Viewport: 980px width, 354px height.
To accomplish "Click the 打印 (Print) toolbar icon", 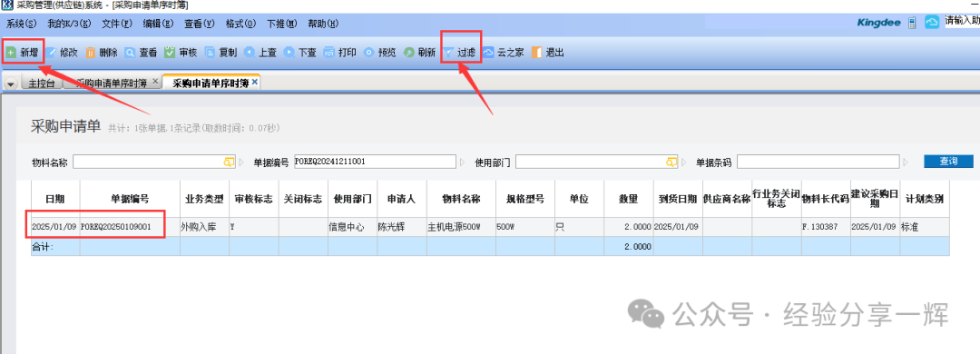I will tap(329, 53).
